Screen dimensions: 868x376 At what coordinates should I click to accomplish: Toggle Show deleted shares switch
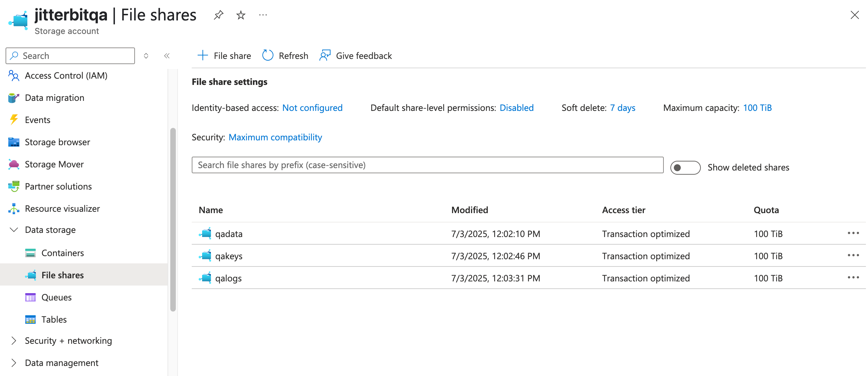[x=685, y=168]
